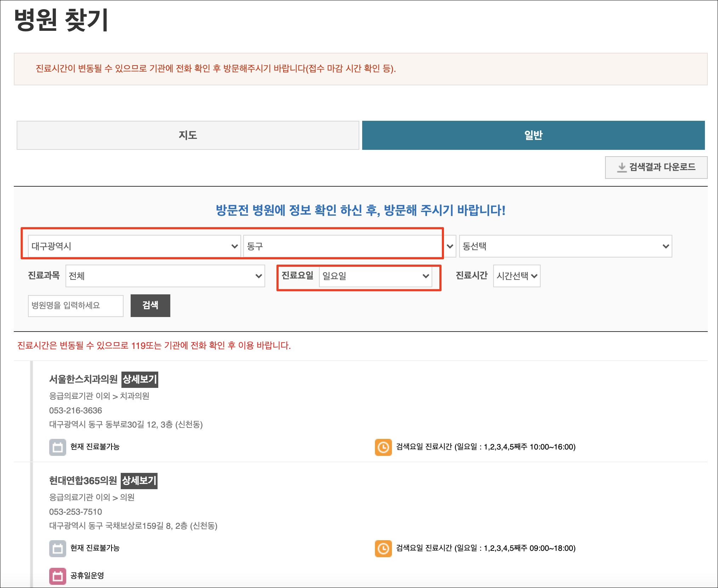Viewport: 718px width, 588px height.
Task: Focus the 병원명을 입력하세요 input field
Action: click(x=76, y=306)
